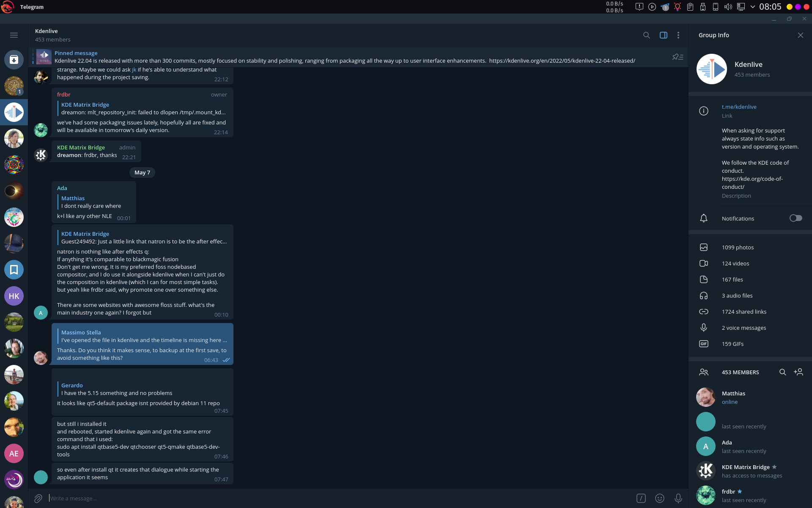812x508 pixels.
Task: Attach a file using the paperclip
Action: [38, 498]
